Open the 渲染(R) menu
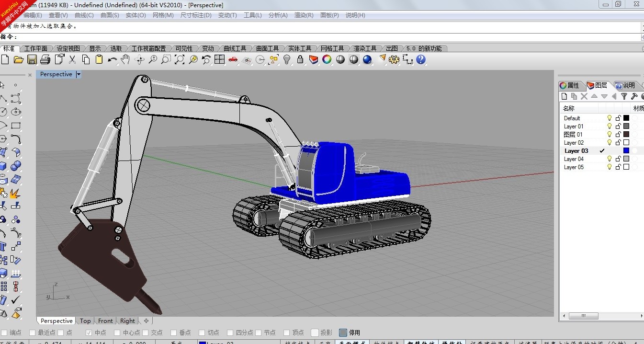This screenshot has width=644, height=344. [x=304, y=15]
